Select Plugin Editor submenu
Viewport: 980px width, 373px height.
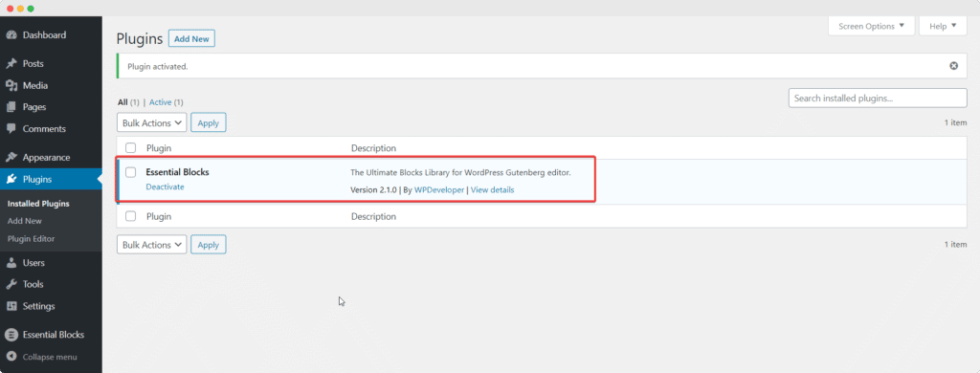point(32,239)
